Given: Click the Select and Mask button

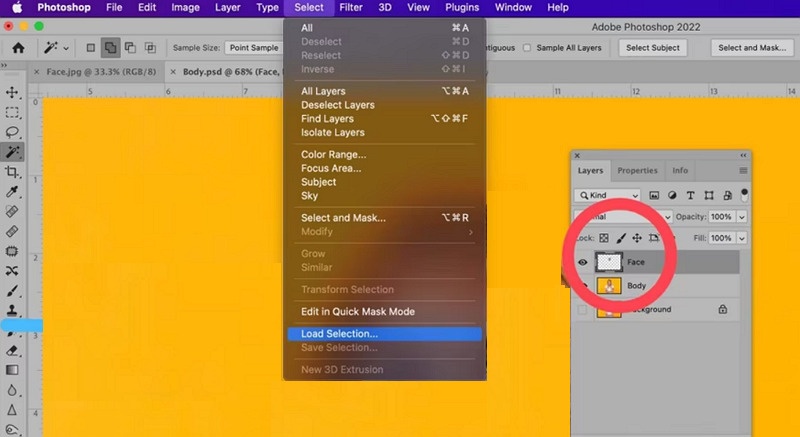Looking at the screenshot, I should (x=752, y=47).
